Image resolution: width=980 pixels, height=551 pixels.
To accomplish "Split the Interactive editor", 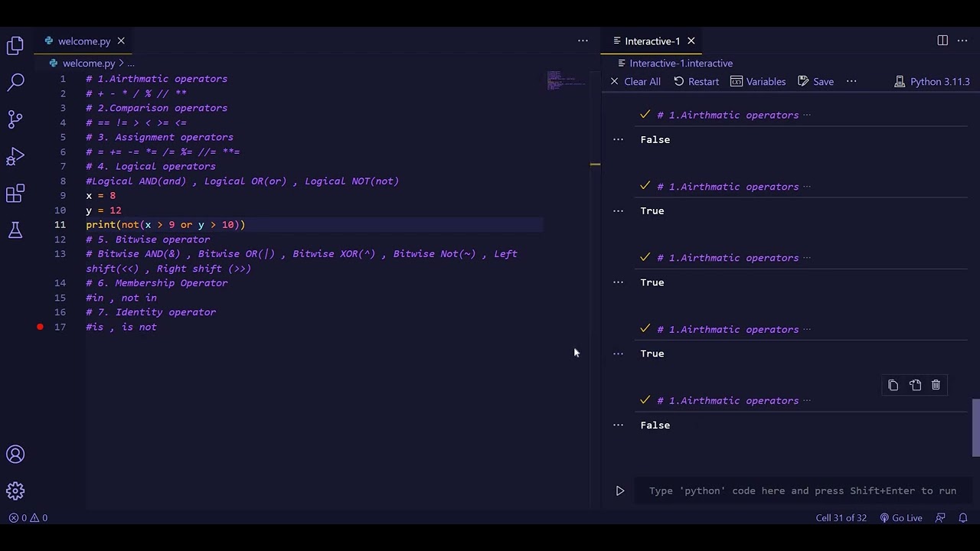I will [x=942, y=41].
